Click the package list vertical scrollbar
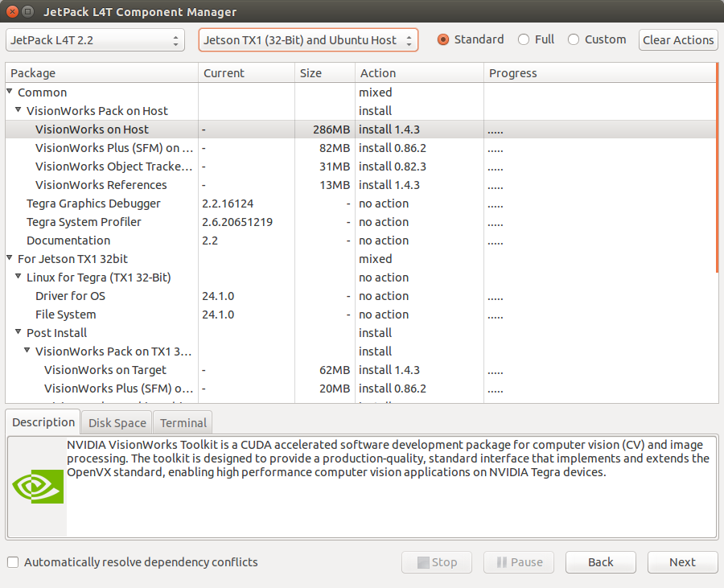Screen dimensions: 724x588 click(717, 167)
